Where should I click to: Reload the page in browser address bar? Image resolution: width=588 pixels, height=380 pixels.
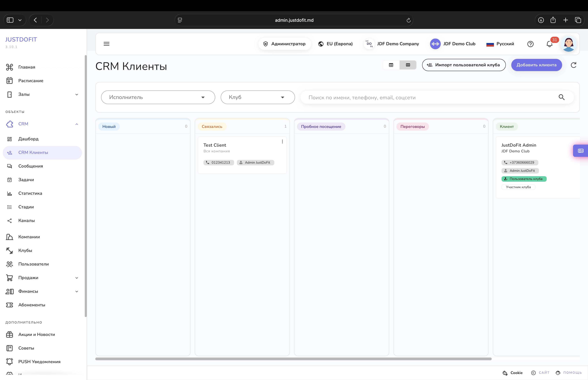tap(408, 20)
